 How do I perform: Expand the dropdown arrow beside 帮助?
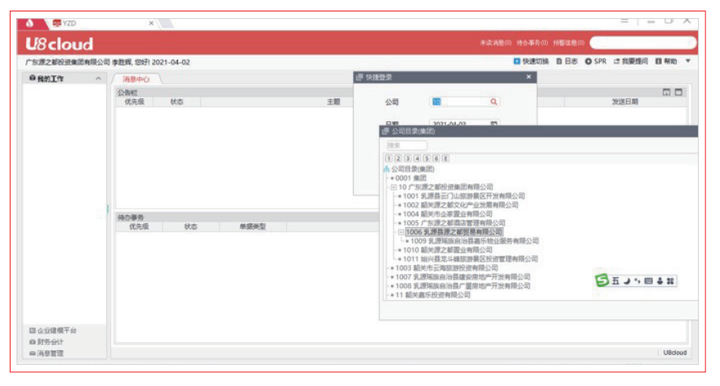pyautogui.click(x=688, y=61)
